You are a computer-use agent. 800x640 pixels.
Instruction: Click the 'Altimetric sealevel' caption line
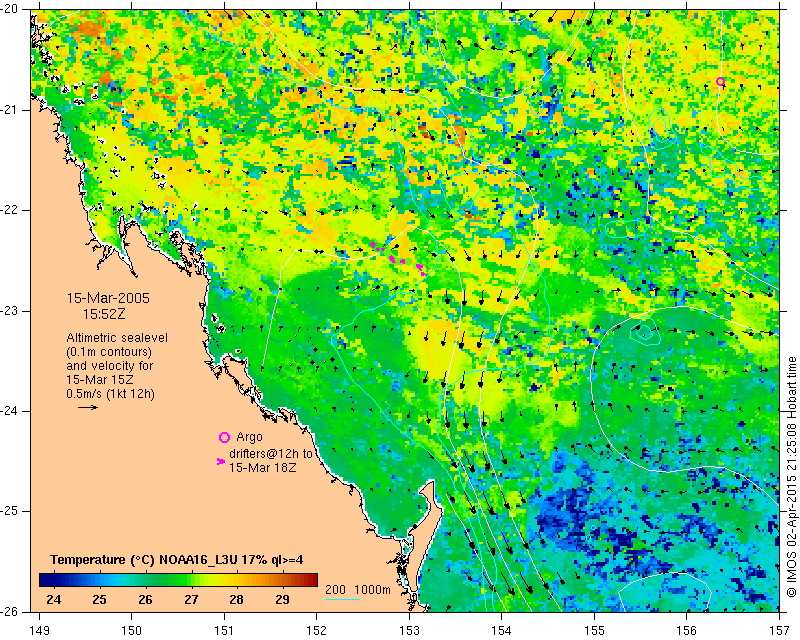(x=117, y=338)
